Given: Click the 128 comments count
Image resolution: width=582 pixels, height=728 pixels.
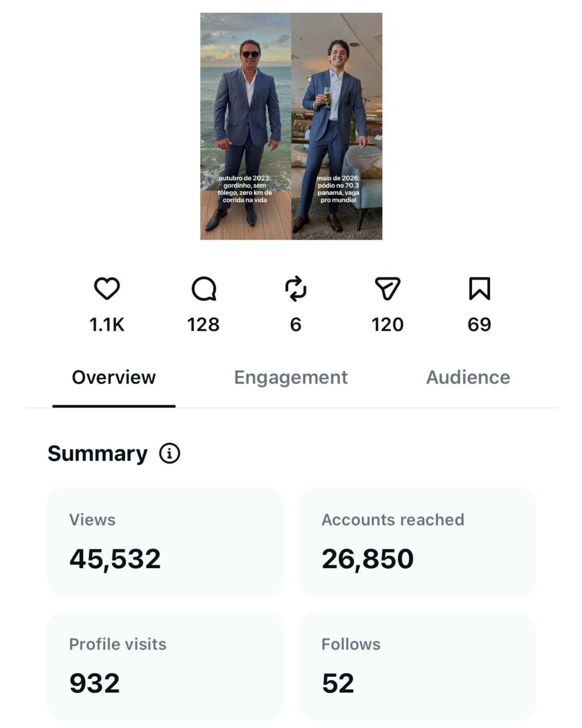Looking at the screenshot, I should coord(203,325).
